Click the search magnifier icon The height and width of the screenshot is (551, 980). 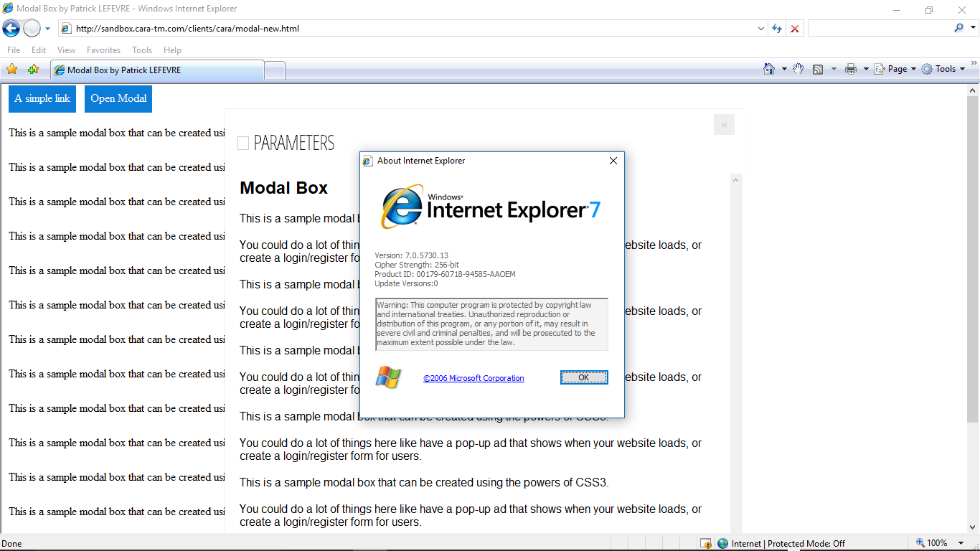(959, 28)
